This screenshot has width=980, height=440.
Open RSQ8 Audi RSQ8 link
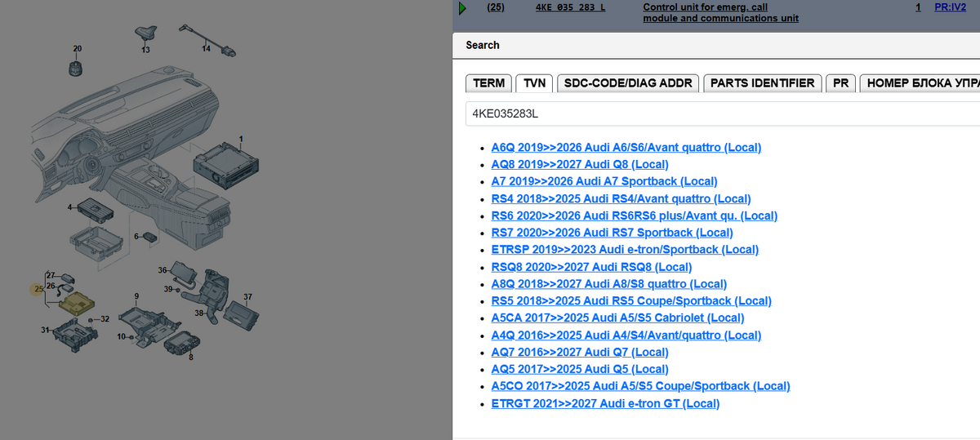[x=591, y=267]
